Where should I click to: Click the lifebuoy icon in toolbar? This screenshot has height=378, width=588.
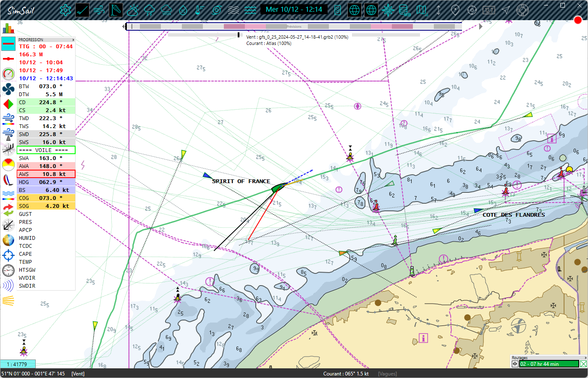tap(522, 10)
